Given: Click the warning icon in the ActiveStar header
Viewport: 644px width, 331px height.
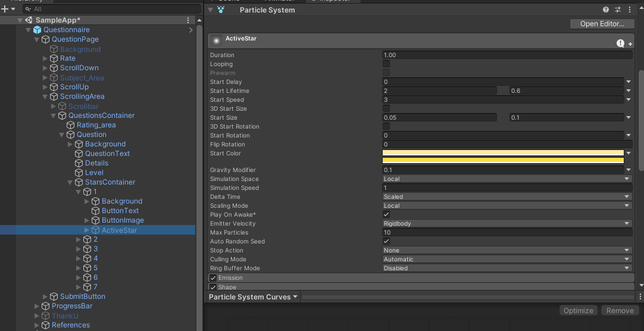Looking at the screenshot, I should pyautogui.click(x=620, y=43).
